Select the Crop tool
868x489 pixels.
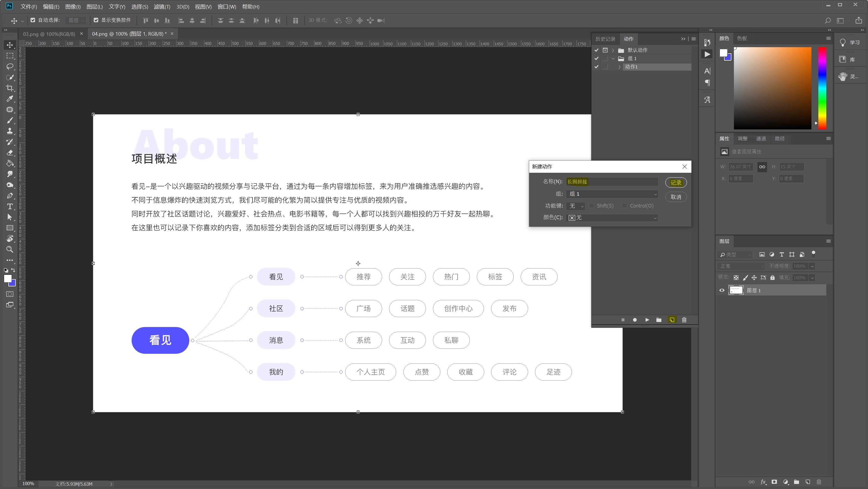pyautogui.click(x=10, y=88)
